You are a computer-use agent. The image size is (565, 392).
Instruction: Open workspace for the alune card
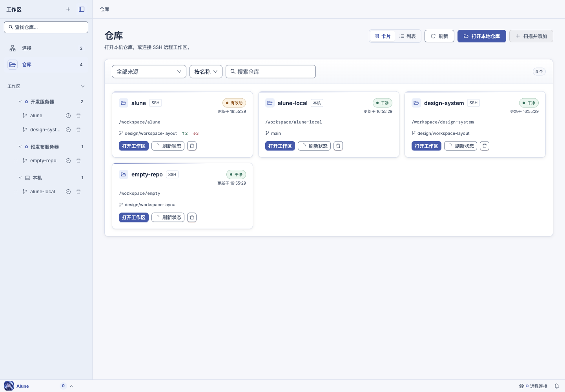tap(134, 146)
